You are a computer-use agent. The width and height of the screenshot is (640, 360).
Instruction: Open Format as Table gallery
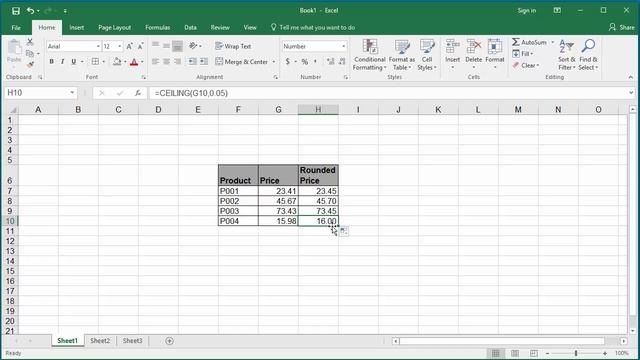[x=402, y=55]
